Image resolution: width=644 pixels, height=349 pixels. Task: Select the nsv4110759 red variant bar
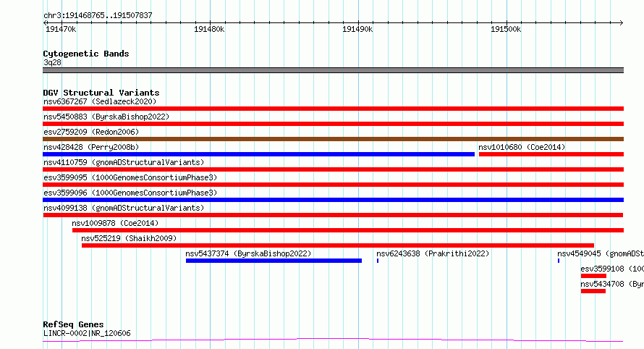tap(333, 169)
